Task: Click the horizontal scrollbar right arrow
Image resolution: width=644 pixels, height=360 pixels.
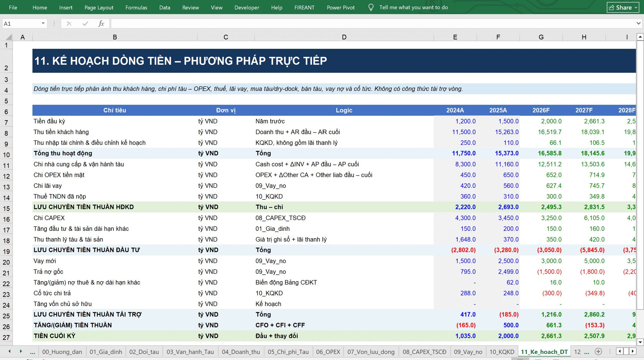Action: pos(633,351)
